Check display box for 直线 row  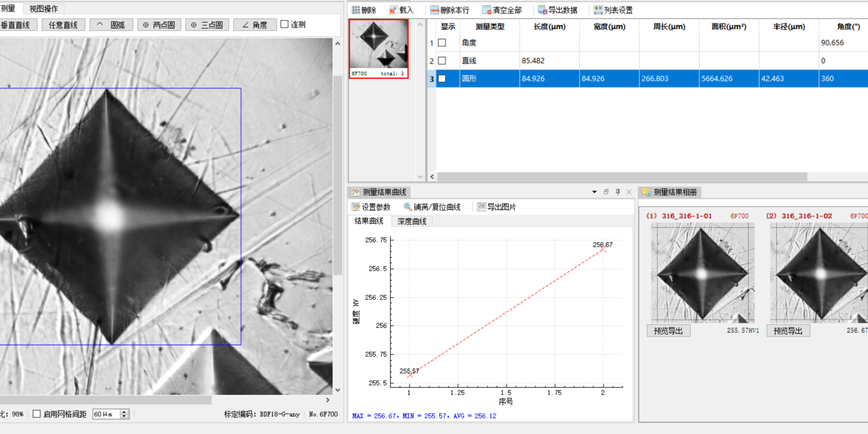(x=442, y=61)
